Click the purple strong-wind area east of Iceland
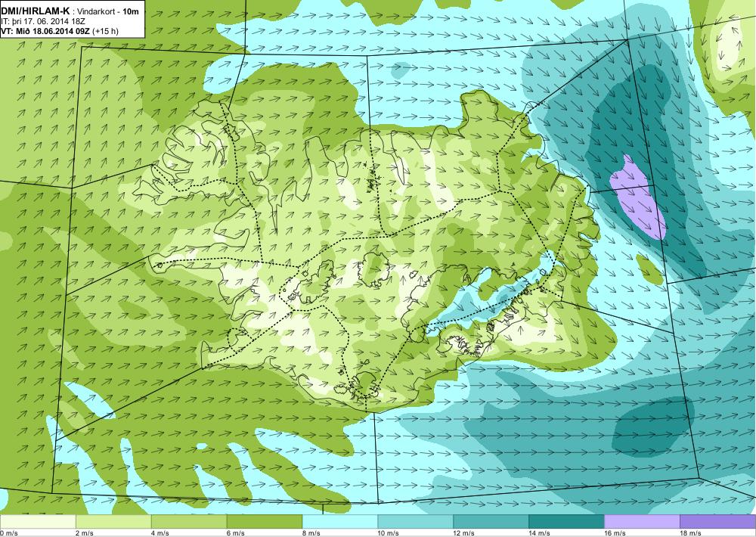 [x=637, y=197]
